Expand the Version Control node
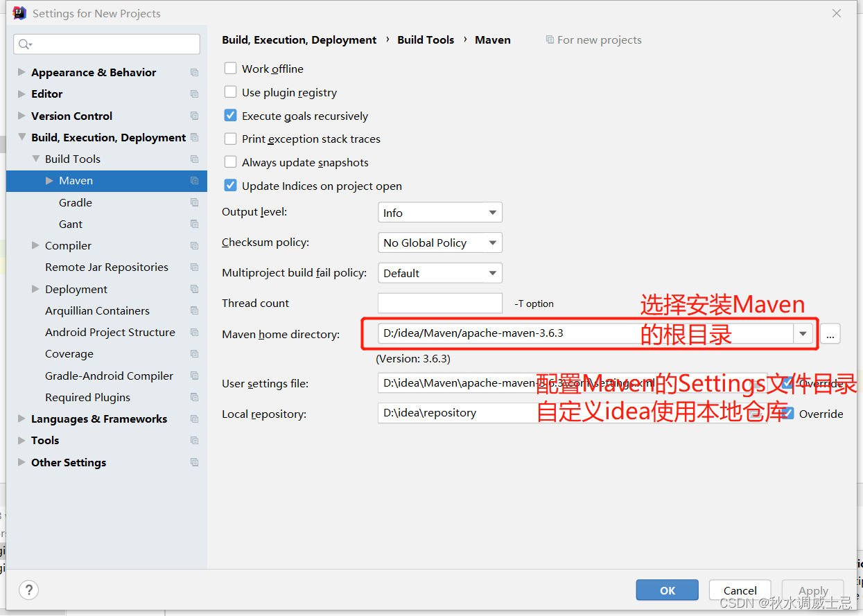Viewport: 863px width, 616px height. pyautogui.click(x=21, y=116)
